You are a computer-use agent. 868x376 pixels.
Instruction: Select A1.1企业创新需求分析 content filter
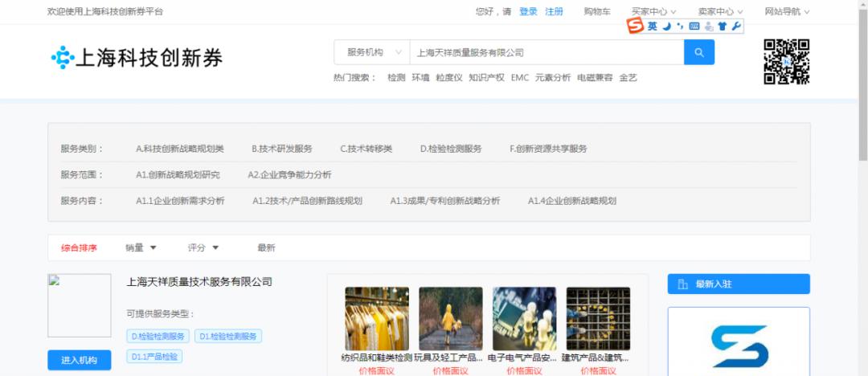pos(181,201)
